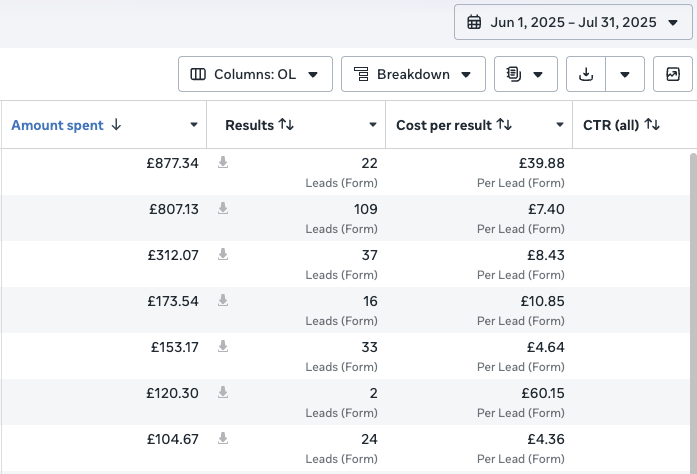Image resolution: width=697 pixels, height=474 pixels.
Task: Open Cost per result column options arrow
Action: click(x=560, y=125)
